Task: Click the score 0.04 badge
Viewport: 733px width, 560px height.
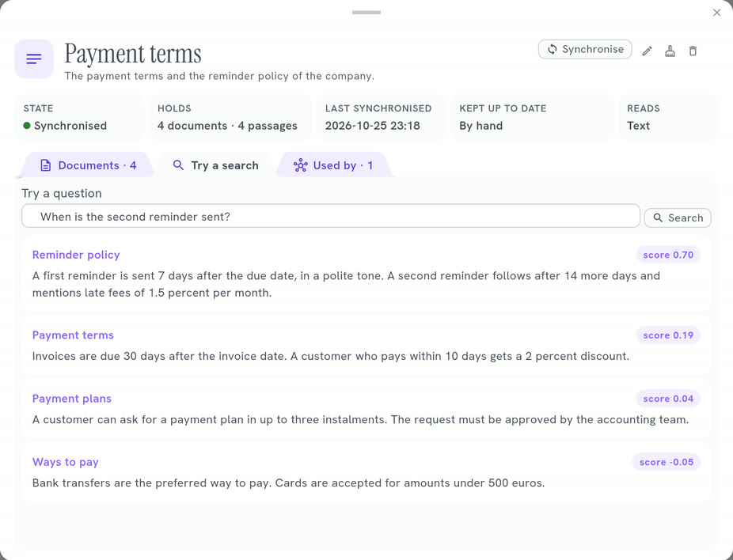Action: 668,399
